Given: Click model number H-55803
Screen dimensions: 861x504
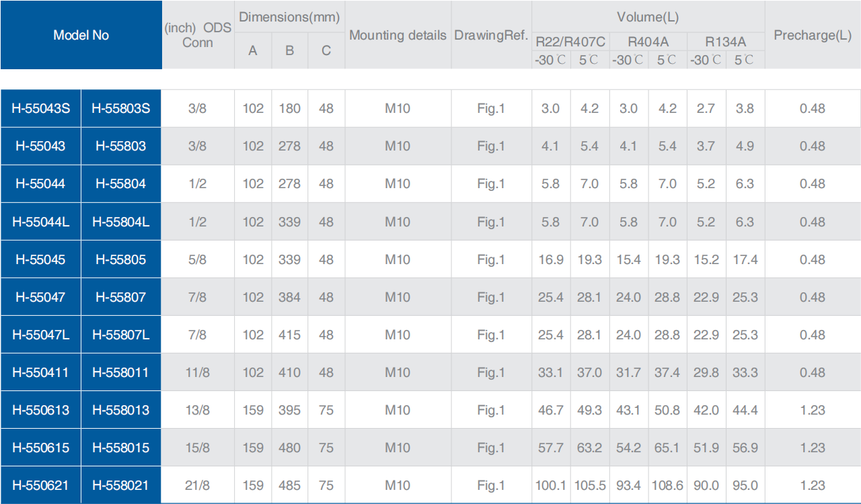Looking at the screenshot, I should point(121,146).
